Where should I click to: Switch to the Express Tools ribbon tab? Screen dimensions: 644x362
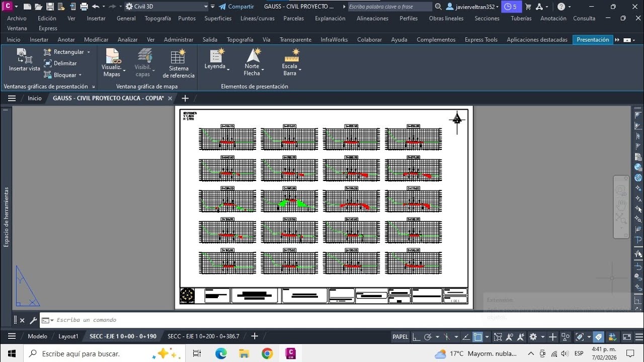pyautogui.click(x=481, y=40)
